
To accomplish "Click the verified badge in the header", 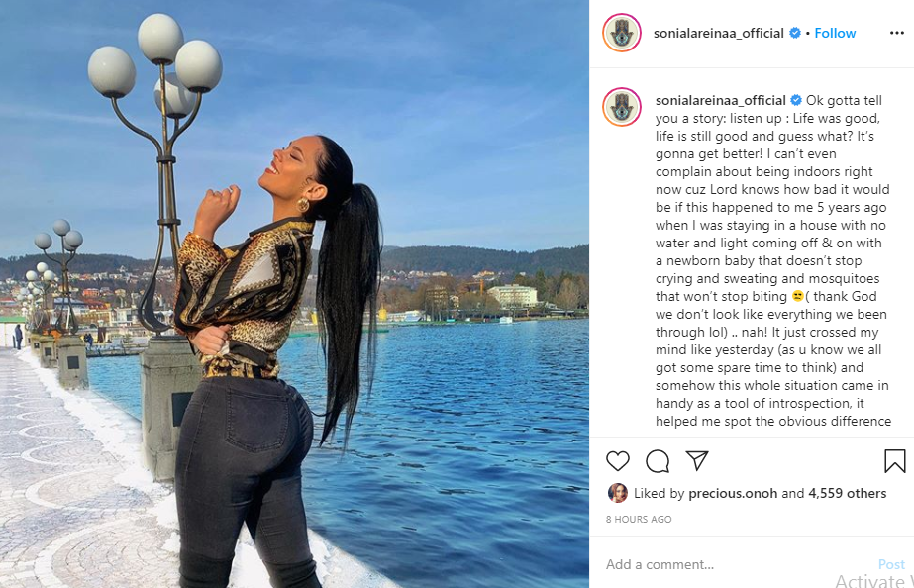I will point(795,34).
